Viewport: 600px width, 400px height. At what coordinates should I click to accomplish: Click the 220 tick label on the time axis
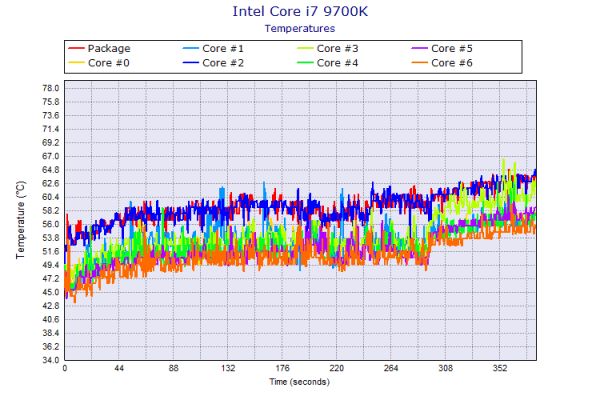(337, 368)
